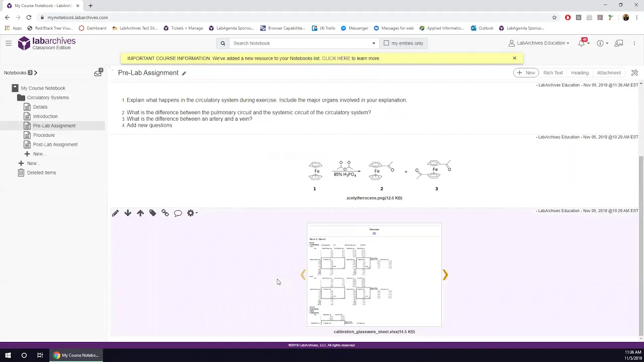The image size is (644, 362).
Task: Expand the Notebooks panel chevron
Action: tap(36, 73)
